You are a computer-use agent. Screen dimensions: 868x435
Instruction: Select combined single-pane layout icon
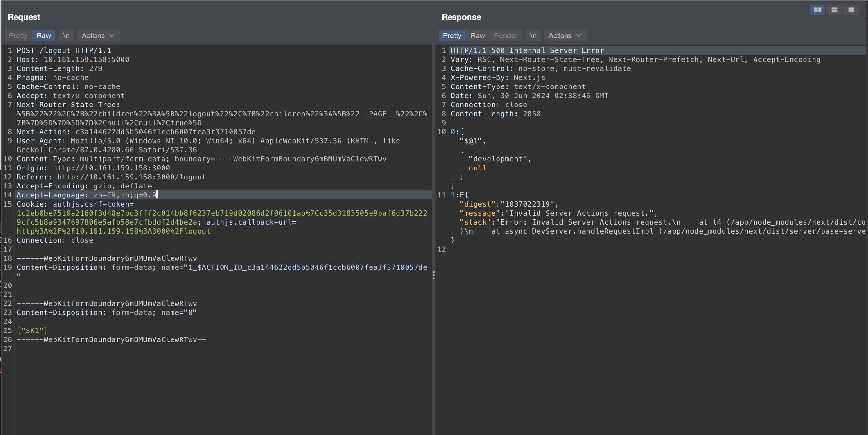pos(851,10)
